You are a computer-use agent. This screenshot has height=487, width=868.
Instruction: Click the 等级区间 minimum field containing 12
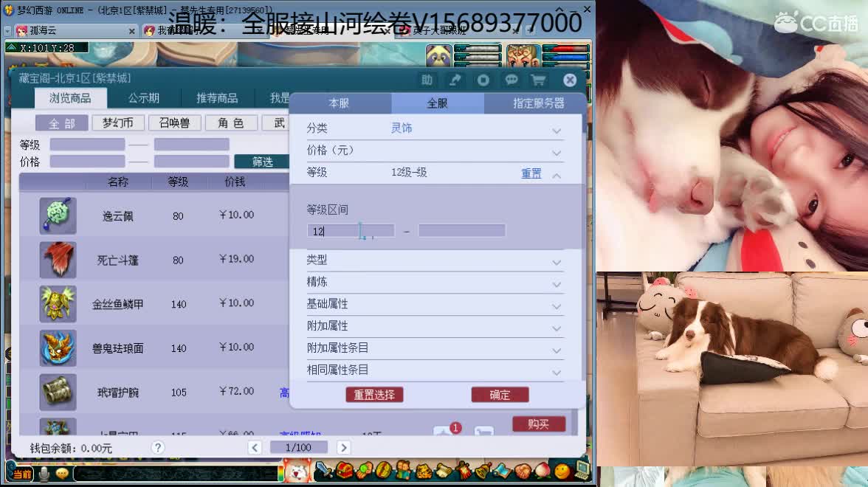click(x=351, y=231)
